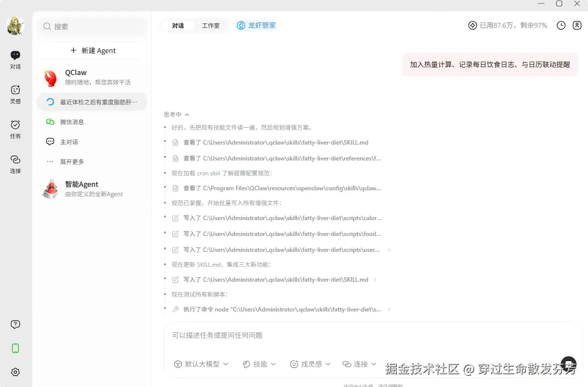588x387 pixels.
Task: Expand the written SKILL.md entry arrow
Action: pyautogui.click(x=375, y=280)
